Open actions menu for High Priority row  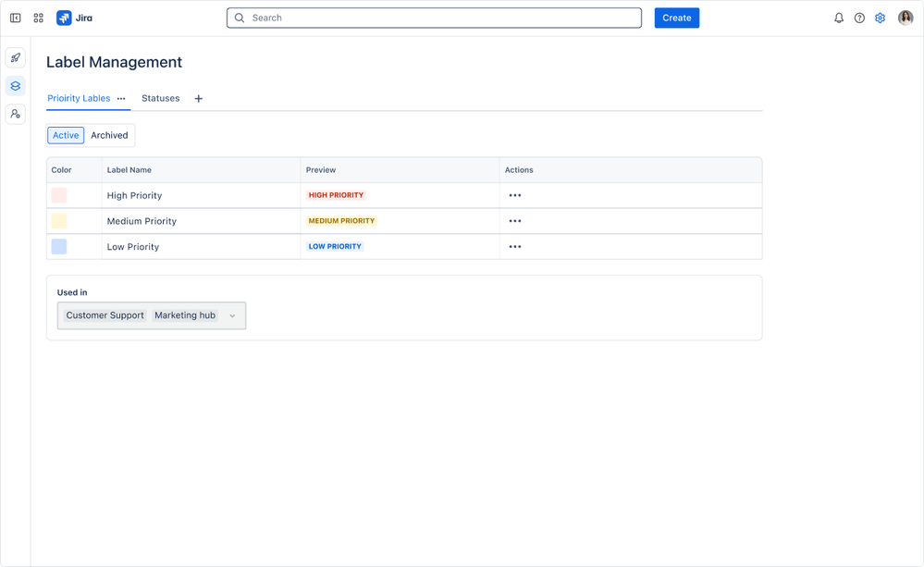[515, 195]
